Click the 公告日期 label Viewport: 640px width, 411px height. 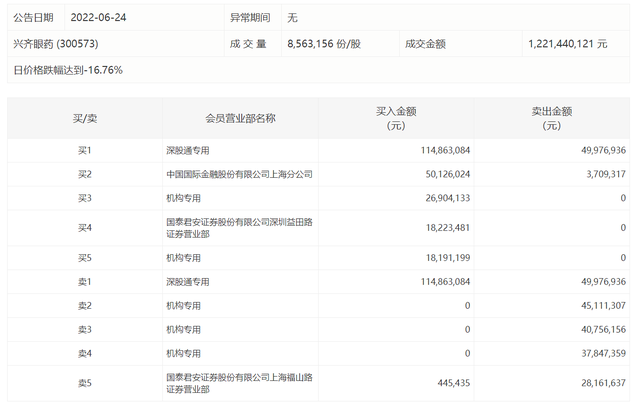(33, 18)
